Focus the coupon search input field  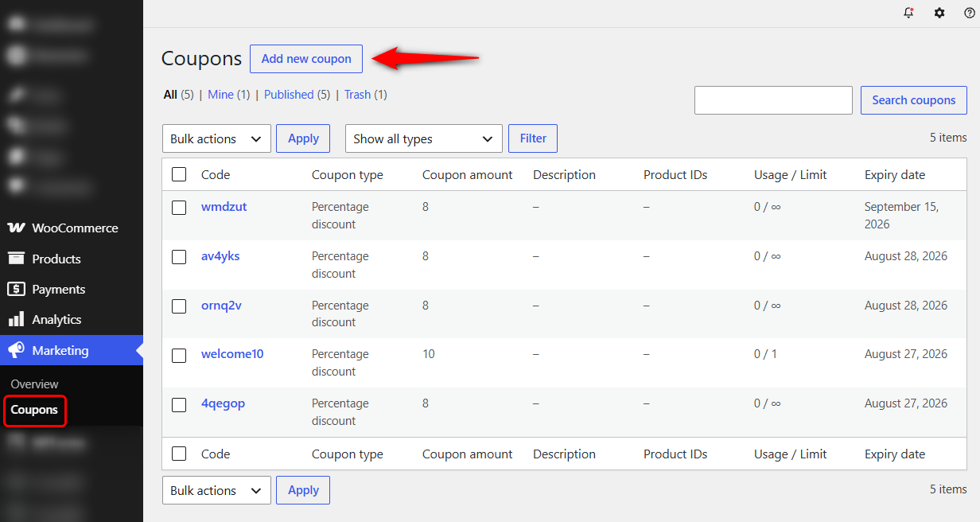click(x=773, y=100)
